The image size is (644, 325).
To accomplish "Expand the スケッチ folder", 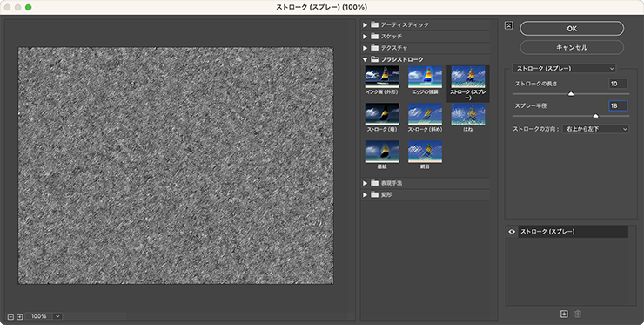I will [x=365, y=37].
